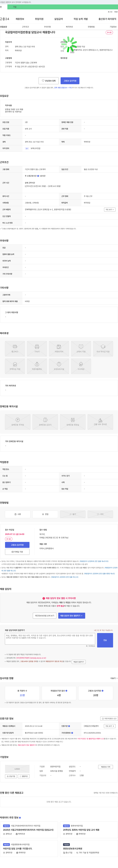Click the 전송 send button
Screen dimensions: 118x868
coord(105,640)
